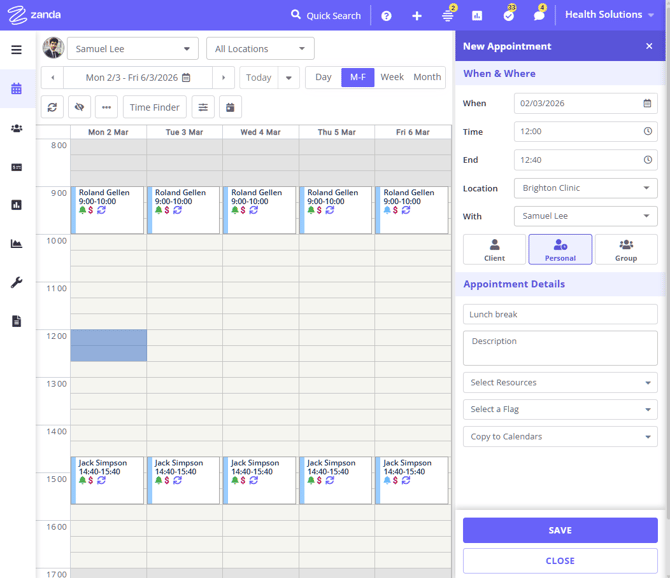Select the Client appointment type
This screenshot has width=670, height=578.
click(x=494, y=249)
